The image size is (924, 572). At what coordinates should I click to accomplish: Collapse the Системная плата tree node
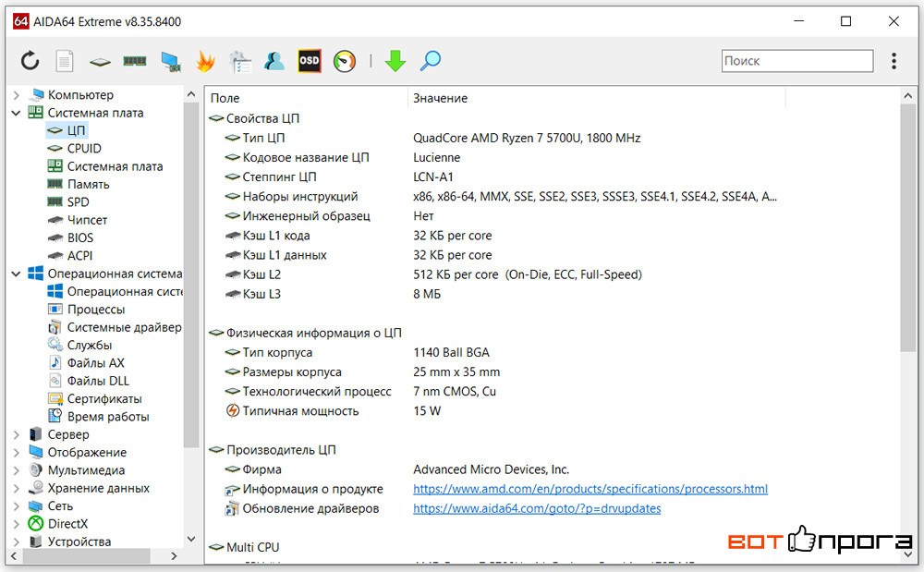point(17,113)
